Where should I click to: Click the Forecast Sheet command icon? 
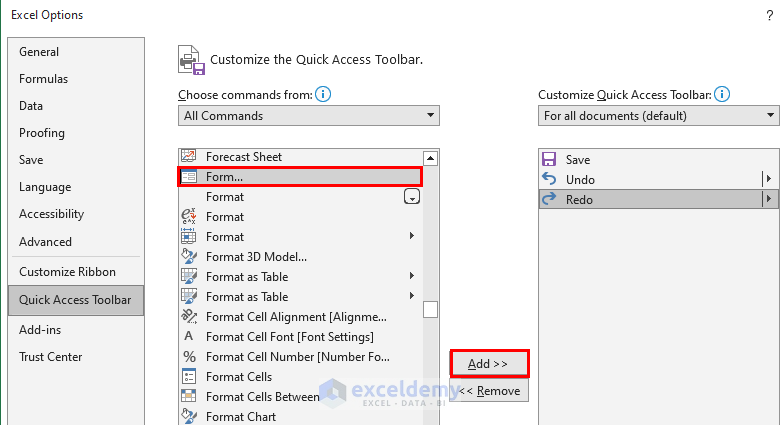click(188, 157)
